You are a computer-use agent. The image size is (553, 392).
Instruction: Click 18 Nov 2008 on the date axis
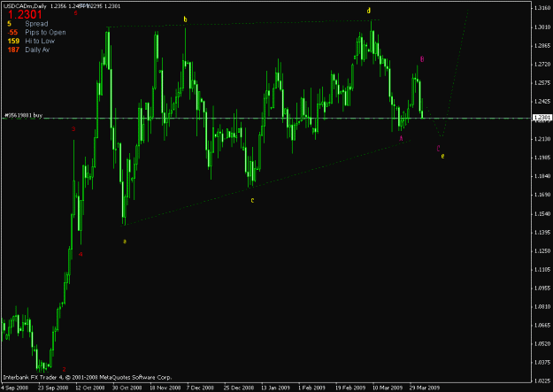click(165, 388)
